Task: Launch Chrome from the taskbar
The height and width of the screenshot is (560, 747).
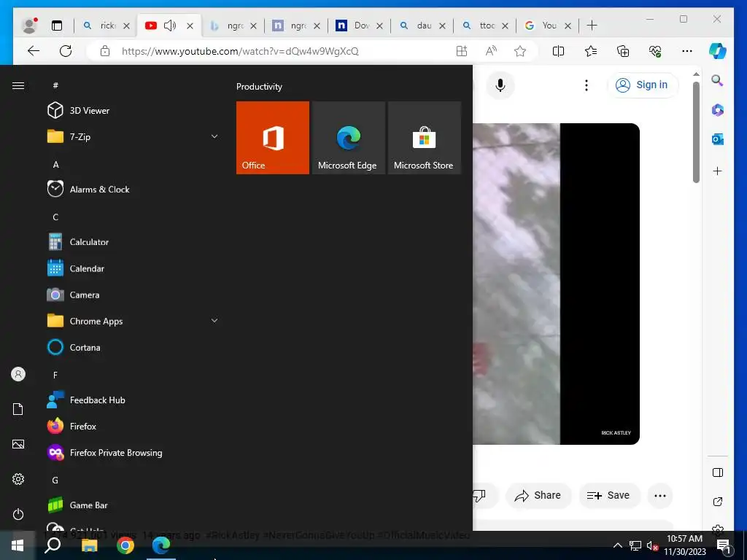Action: click(125, 545)
